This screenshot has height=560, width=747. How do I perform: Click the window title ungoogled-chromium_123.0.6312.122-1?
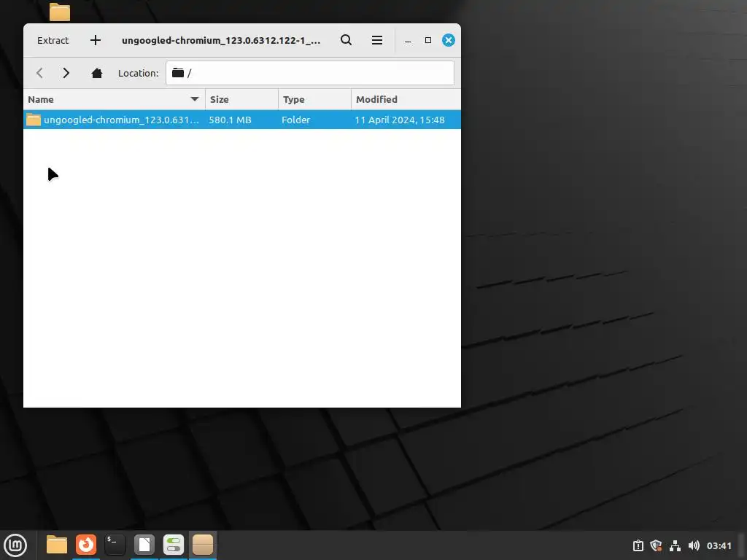click(221, 41)
